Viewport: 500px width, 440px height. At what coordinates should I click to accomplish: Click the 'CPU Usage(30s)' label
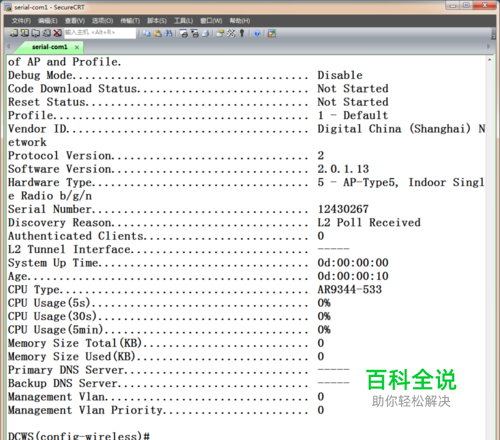click(52, 316)
